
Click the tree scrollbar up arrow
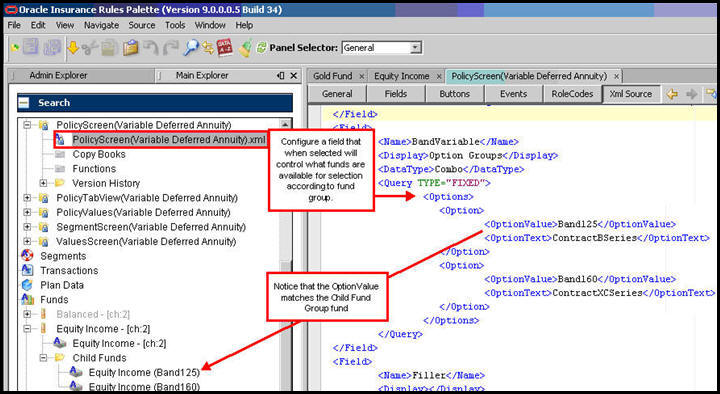285,124
